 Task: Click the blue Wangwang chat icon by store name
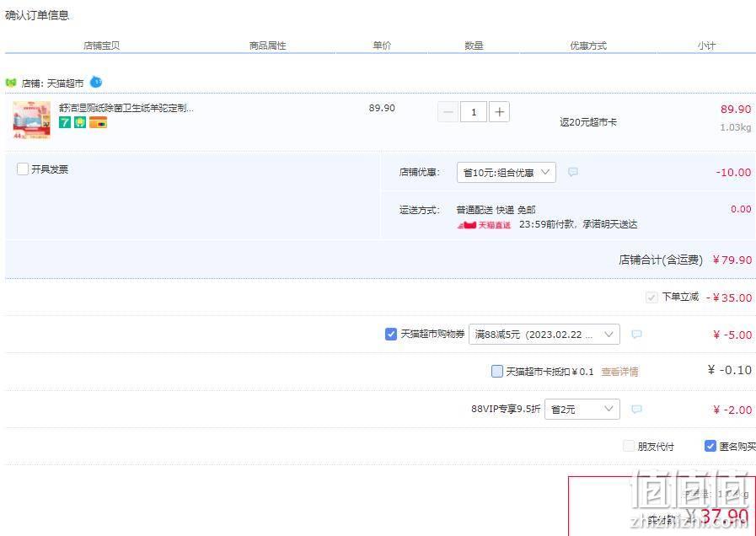96,82
